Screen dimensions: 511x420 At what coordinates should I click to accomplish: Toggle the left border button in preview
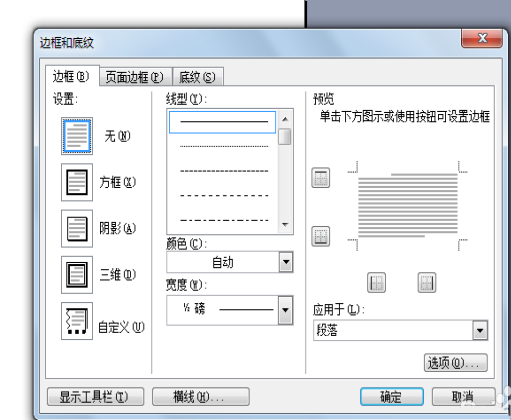coord(376,283)
